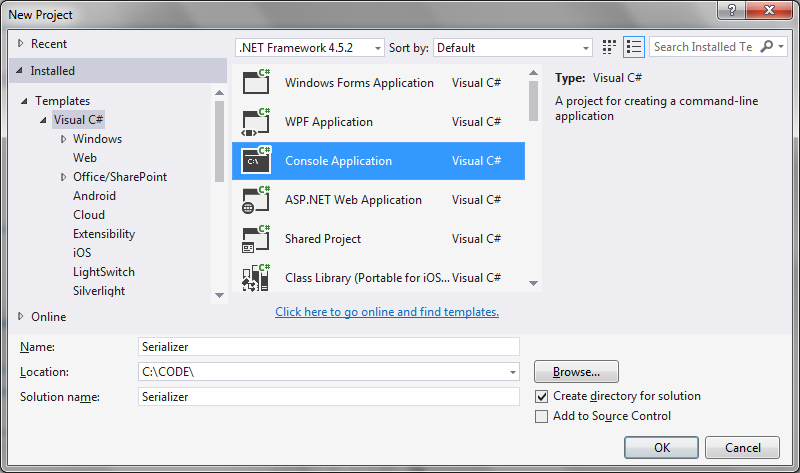
Task: Switch to medium icons list view
Action: [x=634, y=47]
